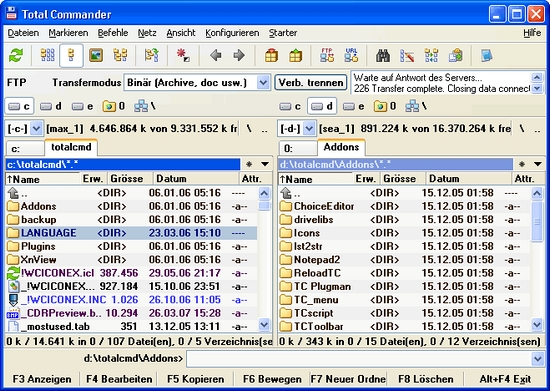Switch to the totalcmd tab
Viewport: 550px width, 391px height.
pos(71,147)
